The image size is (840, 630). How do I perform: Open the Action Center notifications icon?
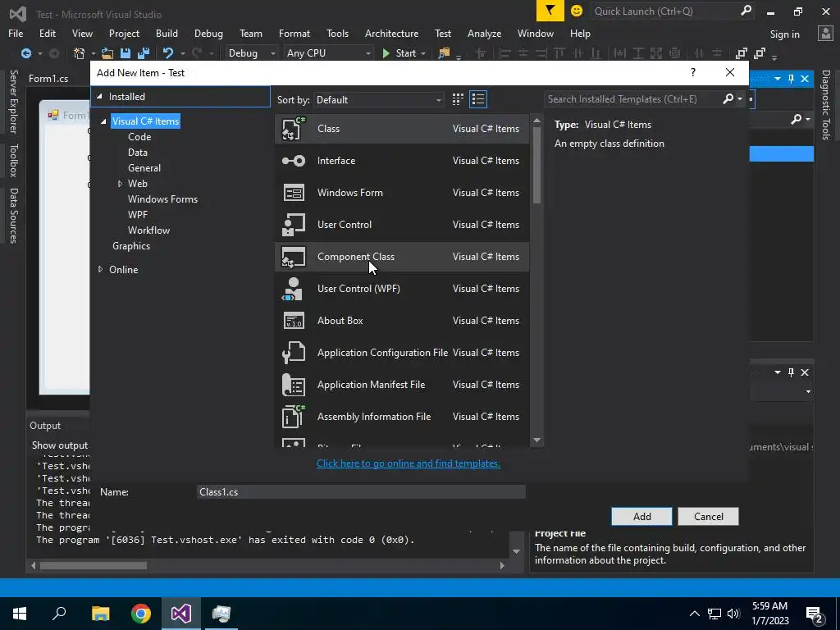815,614
